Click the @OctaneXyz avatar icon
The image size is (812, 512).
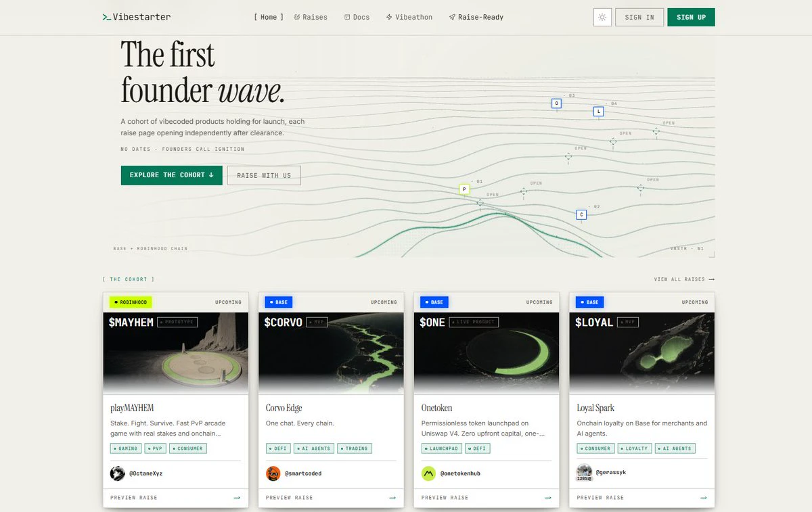[118, 473]
